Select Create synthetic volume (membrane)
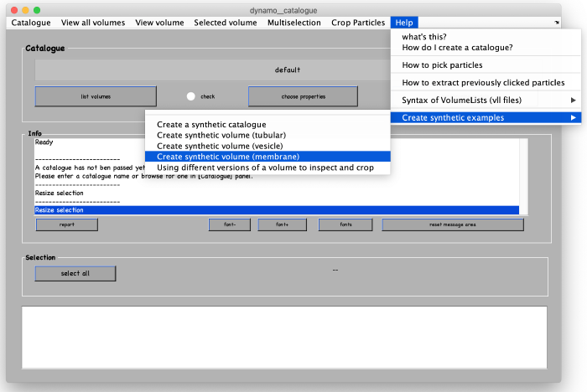 [227, 157]
